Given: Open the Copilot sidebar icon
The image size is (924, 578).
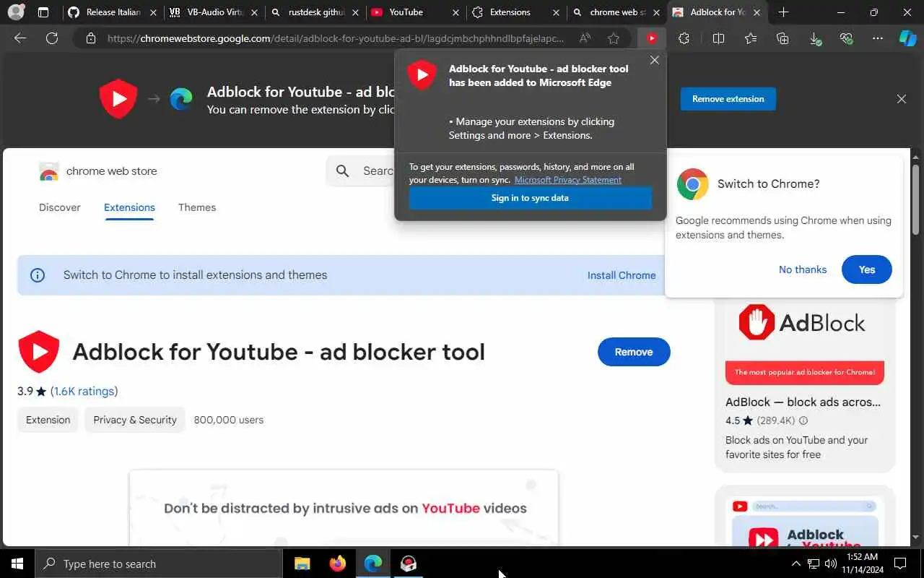Looking at the screenshot, I should pyautogui.click(x=907, y=38).
